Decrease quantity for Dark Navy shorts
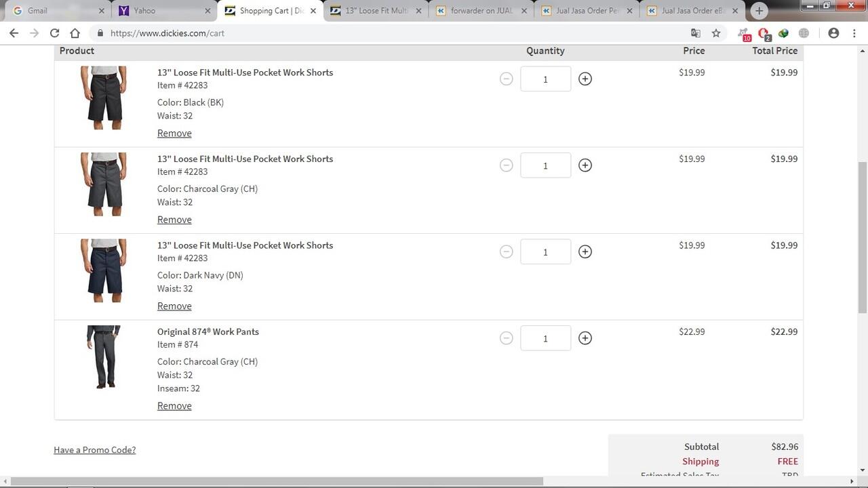This screenshot has width=868, height=488. [506, 251]
